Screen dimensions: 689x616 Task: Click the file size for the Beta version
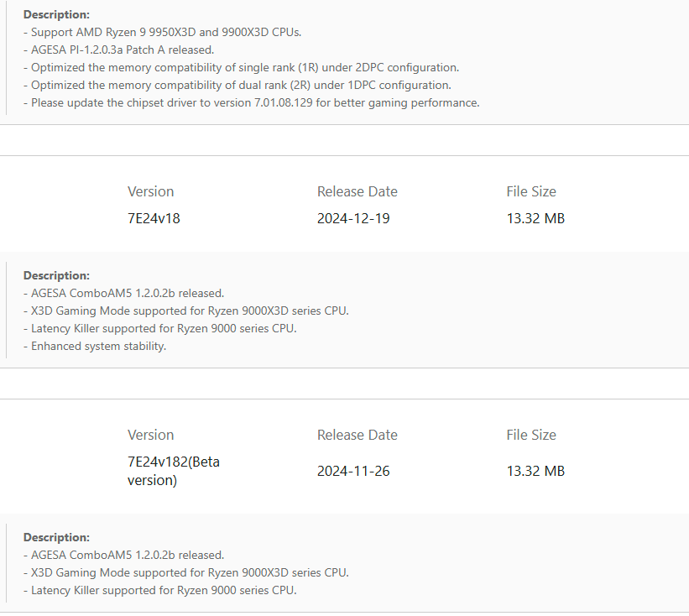535,471
